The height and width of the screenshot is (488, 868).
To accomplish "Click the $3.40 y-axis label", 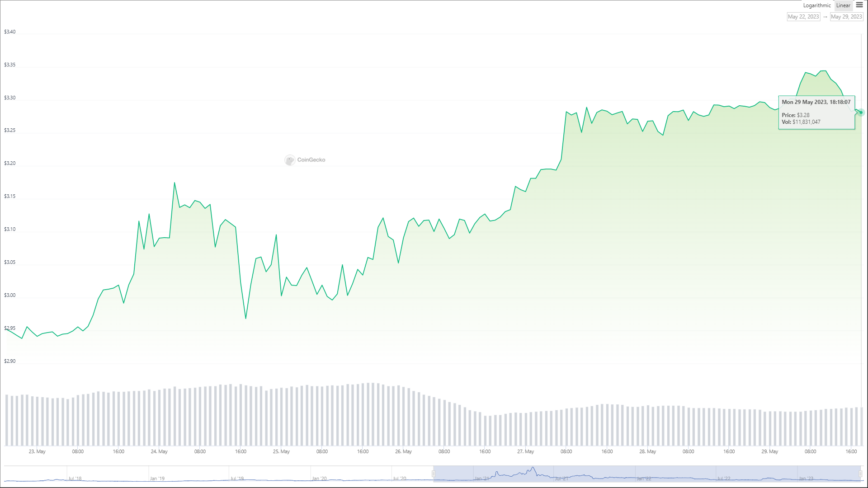I will point(9,32).
